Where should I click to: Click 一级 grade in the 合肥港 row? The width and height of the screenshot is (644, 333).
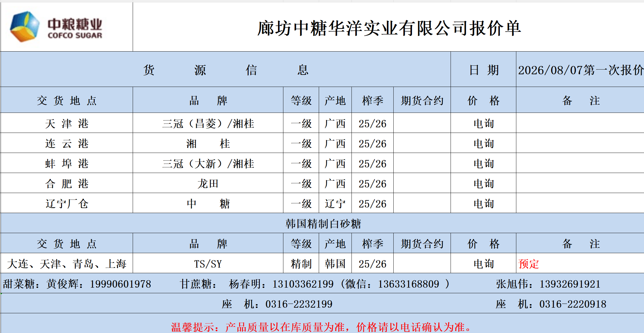coord(301,183)
